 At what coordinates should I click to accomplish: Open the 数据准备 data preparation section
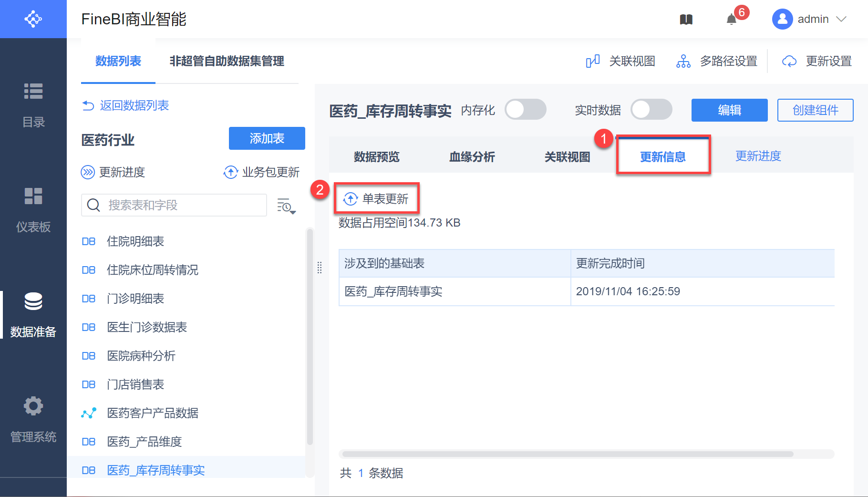pyautogui.click(x=33, y=315)
